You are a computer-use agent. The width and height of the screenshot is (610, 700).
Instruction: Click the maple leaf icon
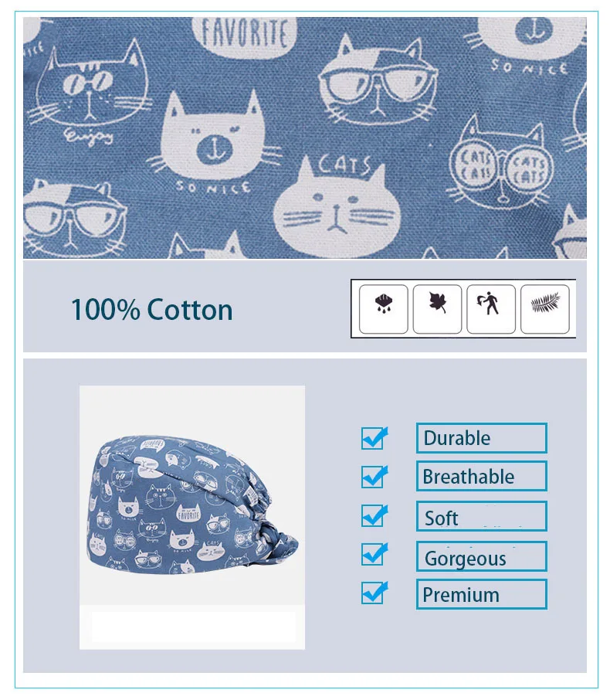(x=437, y=309)
